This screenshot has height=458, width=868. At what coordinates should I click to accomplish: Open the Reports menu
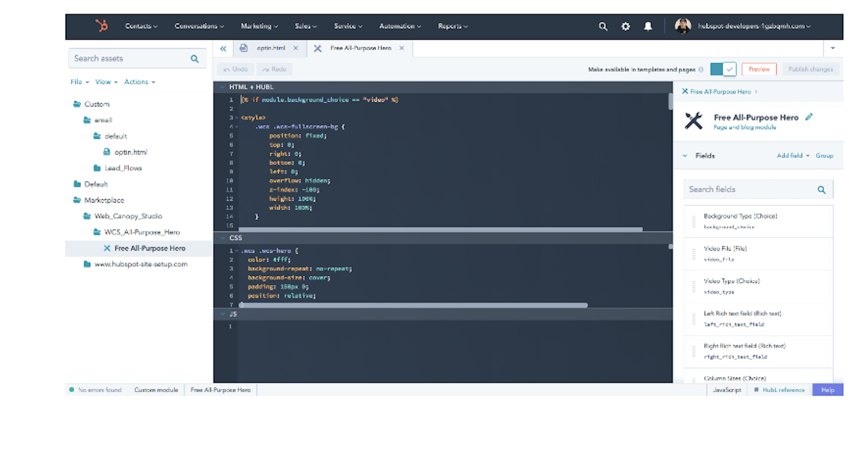click(453, 26)
